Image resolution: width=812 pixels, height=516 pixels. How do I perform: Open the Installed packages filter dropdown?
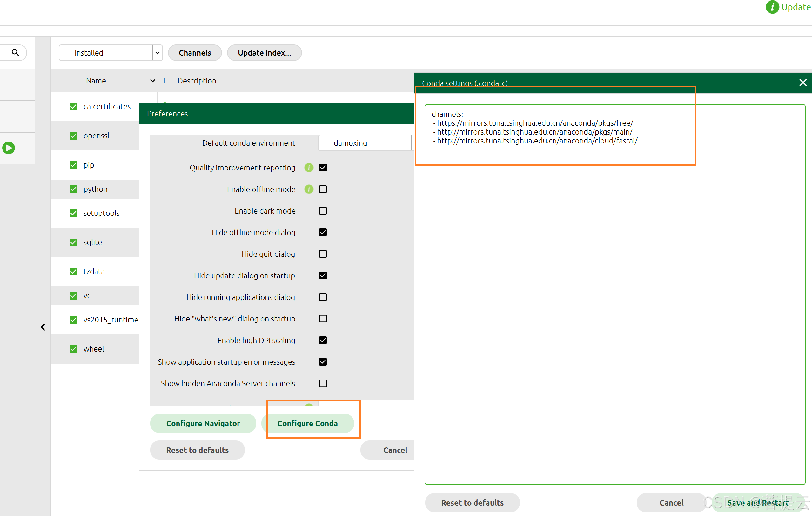tap(157, 53)
